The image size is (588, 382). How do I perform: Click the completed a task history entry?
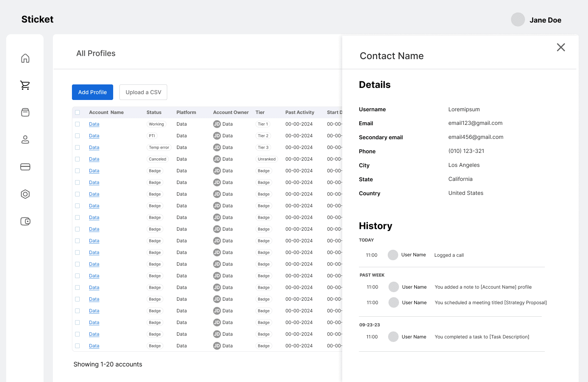(482, 337)
